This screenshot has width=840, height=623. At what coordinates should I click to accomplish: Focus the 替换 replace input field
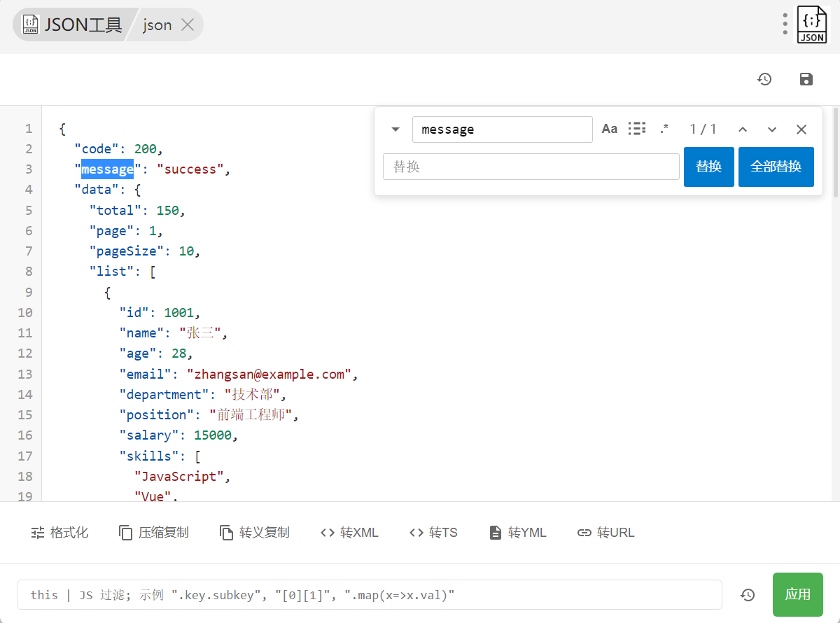click(x=531, y=167)
